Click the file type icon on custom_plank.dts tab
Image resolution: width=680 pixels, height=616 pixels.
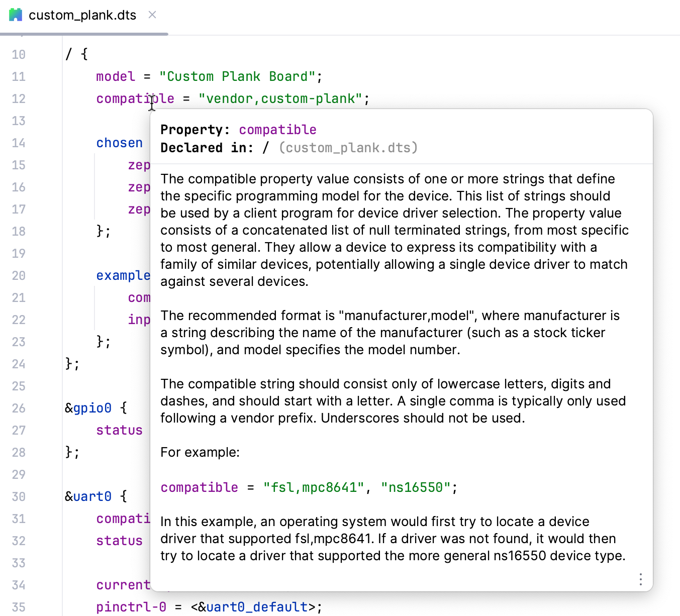[x=16, y=15]
